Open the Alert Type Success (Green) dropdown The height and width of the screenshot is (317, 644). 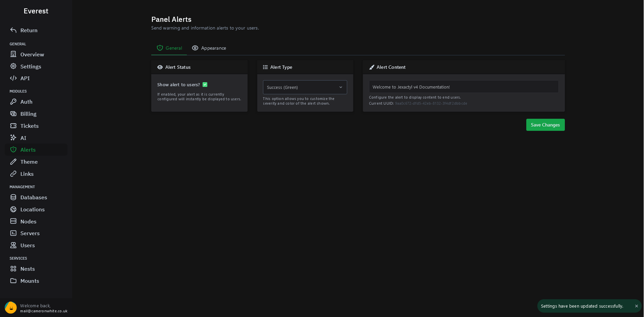tap(305, 87)
